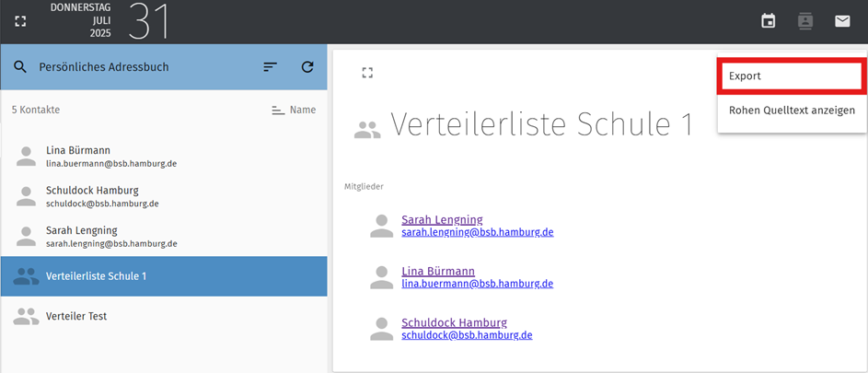Select Lina Bürmann contact in list
The width and height of the screenshot is (868, 373).
(x=164, y=157)
